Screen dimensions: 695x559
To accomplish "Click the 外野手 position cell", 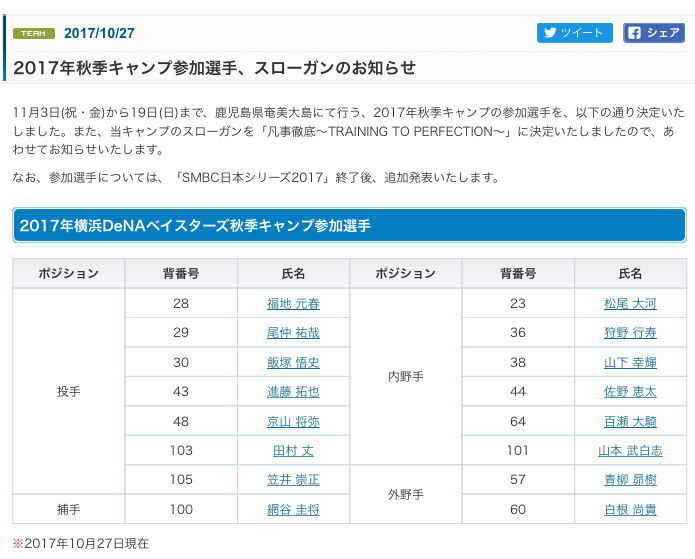I will pos(406,494).
